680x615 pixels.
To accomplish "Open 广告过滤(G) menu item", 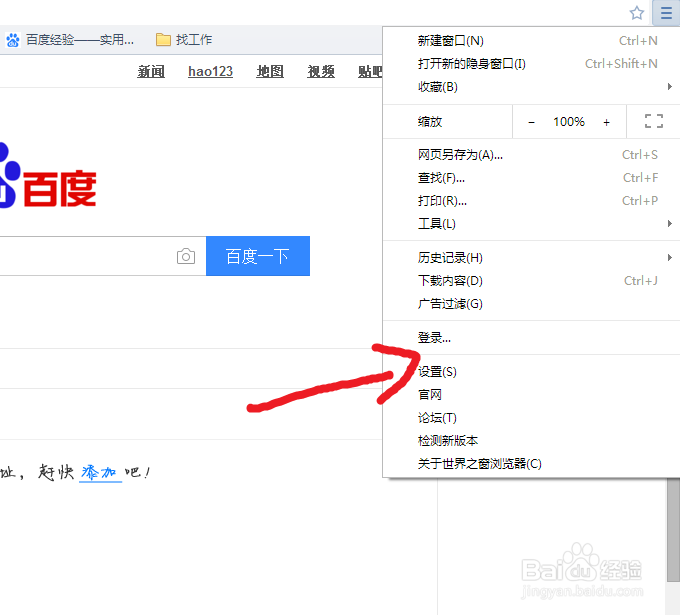I will click(x=531, y=304).
